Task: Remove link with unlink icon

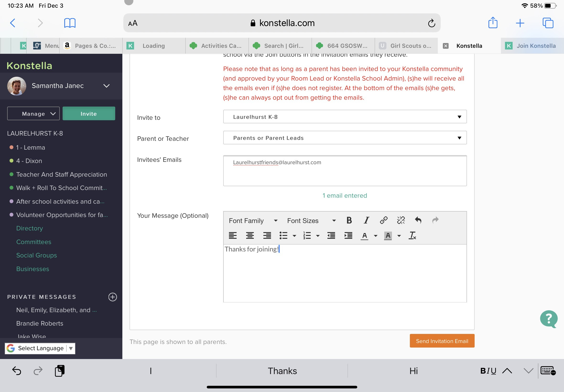Action: [401, 220]
